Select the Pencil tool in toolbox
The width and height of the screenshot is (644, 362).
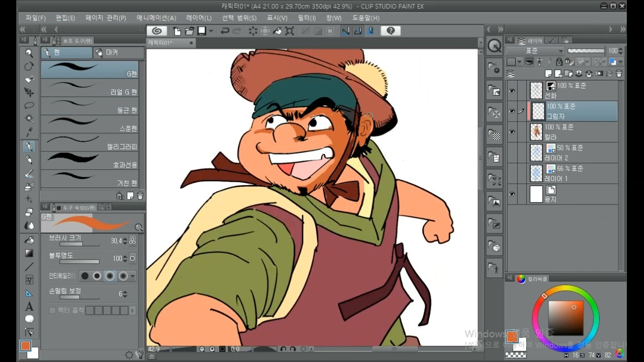pos(29,160)
